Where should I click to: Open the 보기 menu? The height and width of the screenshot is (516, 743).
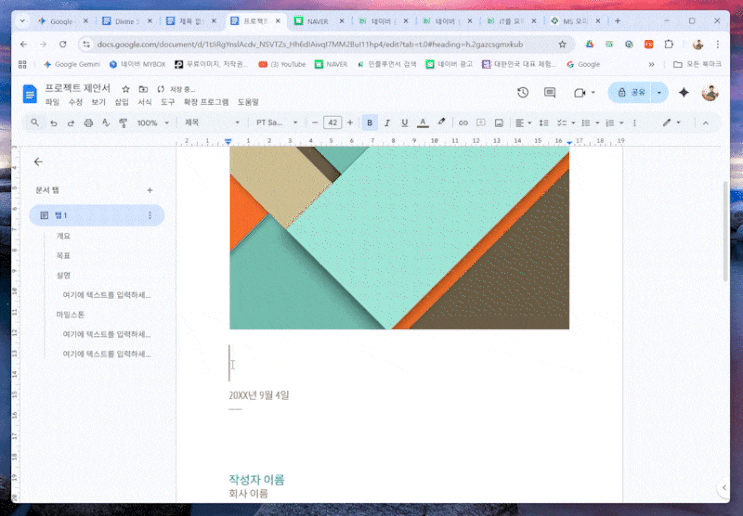(99, 102)
